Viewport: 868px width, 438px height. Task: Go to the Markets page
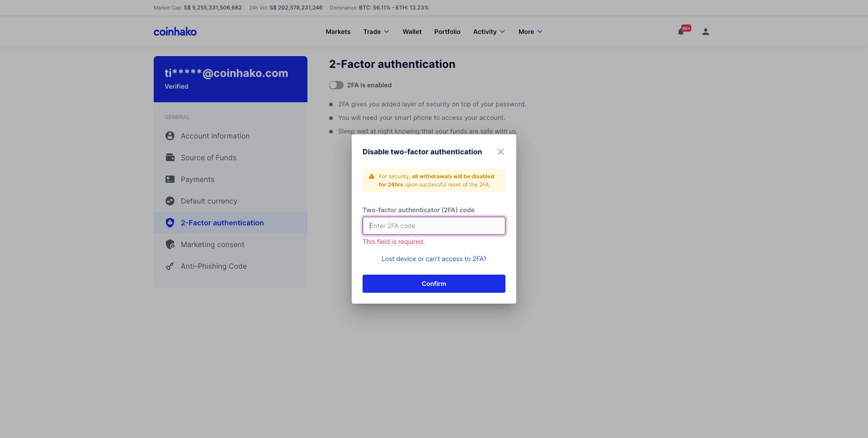[x=338, y=32]
